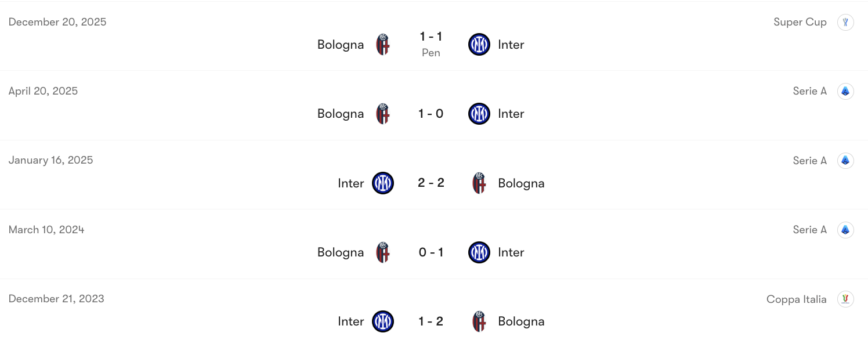This screenshot has width=868, height=340.
Task: Click the Bologna team name in the top match
Action: (341, 44)
